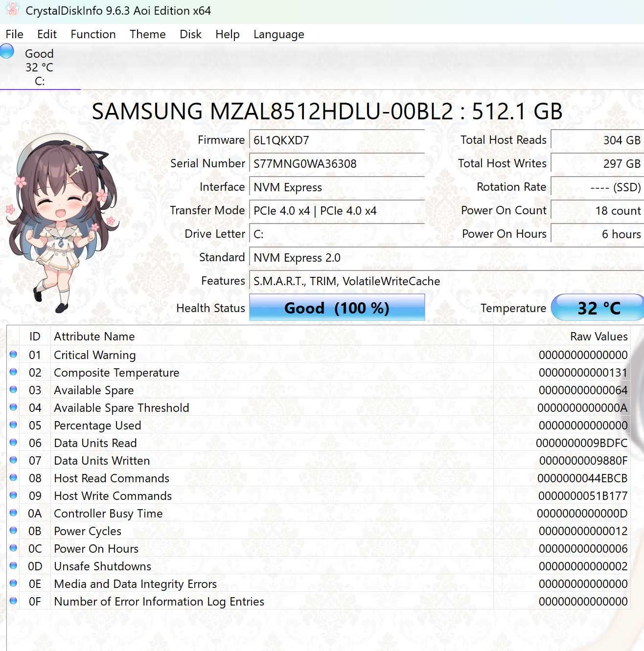Select the Controller Busy Time attribute name
This screenshot has width=644, height=651.
(x=108, y=514)
